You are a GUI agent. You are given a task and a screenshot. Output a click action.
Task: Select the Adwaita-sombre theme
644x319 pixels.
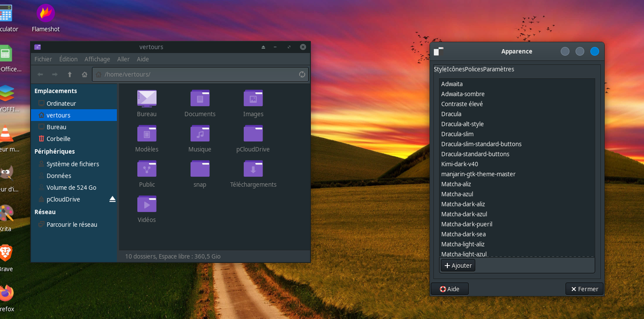517,94
